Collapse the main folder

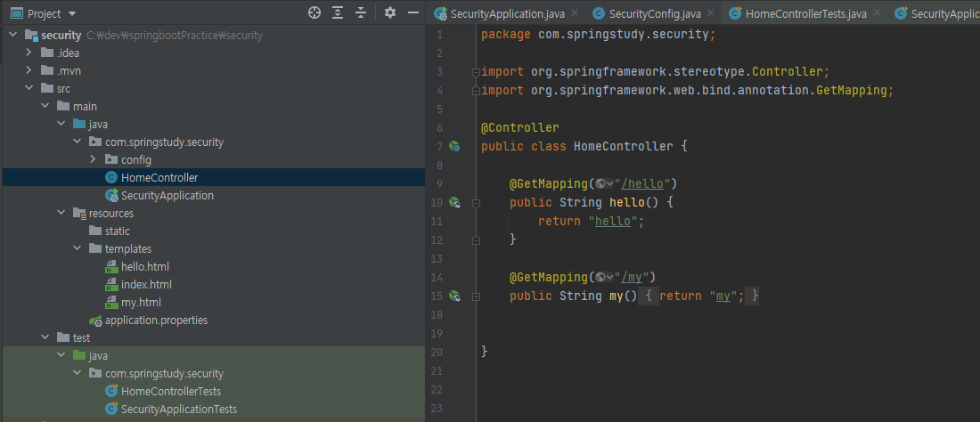[x=45, y=106]
